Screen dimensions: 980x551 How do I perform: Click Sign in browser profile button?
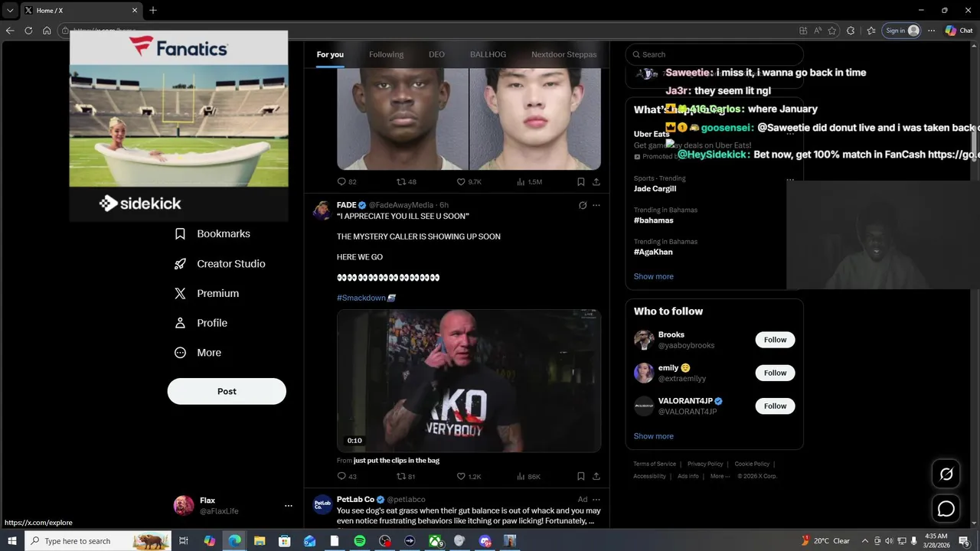point(902,31)
